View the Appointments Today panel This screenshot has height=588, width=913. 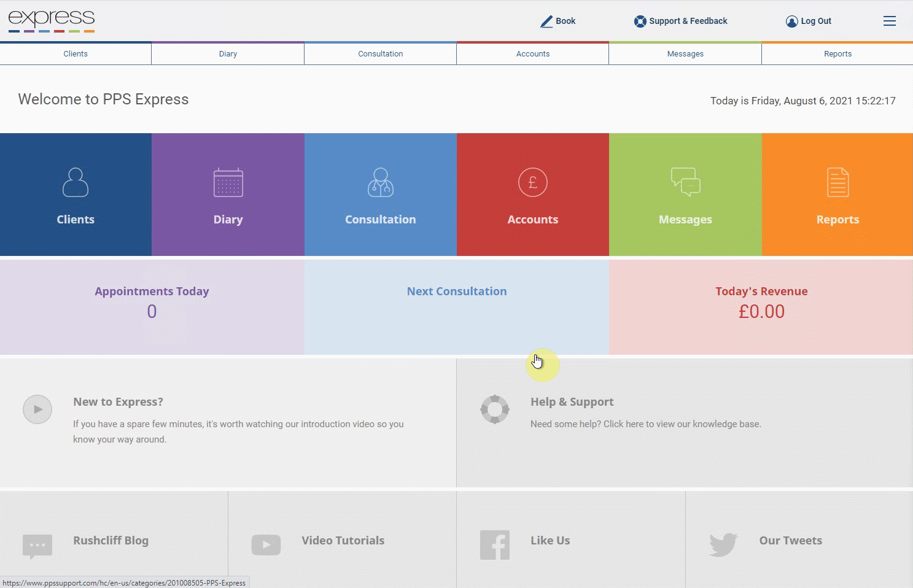152,307
